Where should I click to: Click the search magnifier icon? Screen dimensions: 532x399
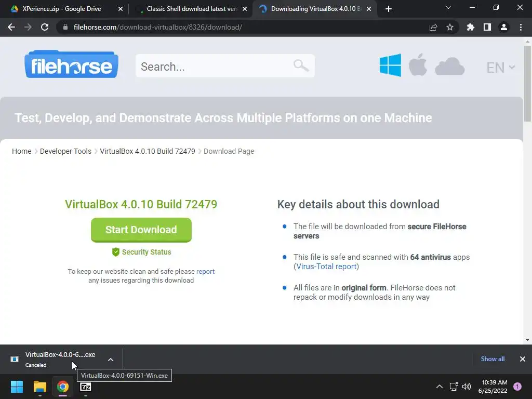click(x=301, y=65)
